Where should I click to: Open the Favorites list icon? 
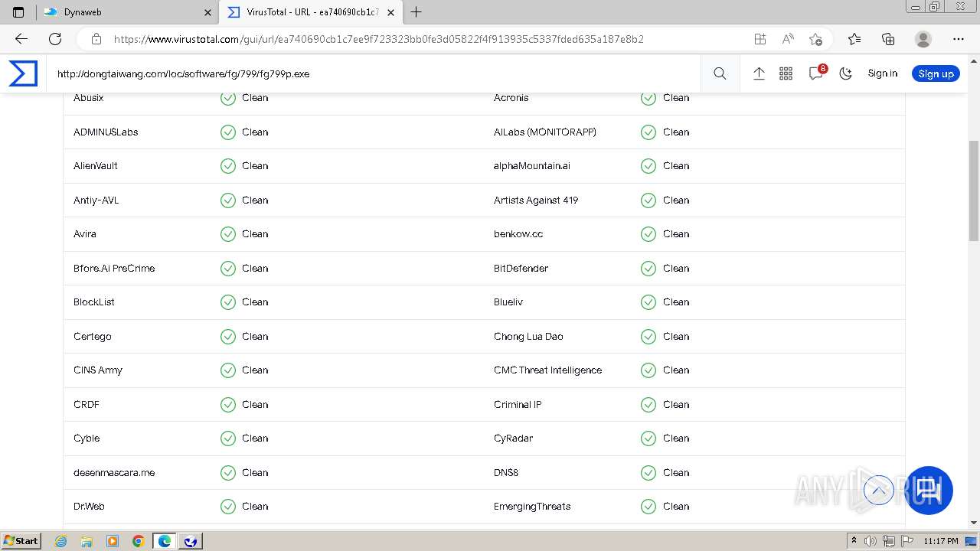pos(854,39)
